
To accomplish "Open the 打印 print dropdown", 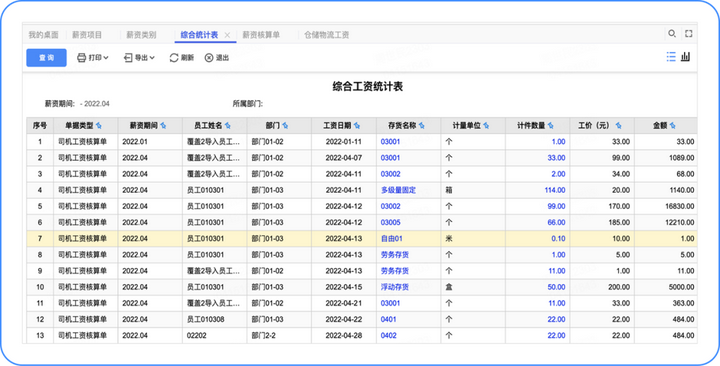I will coord(93,58).
